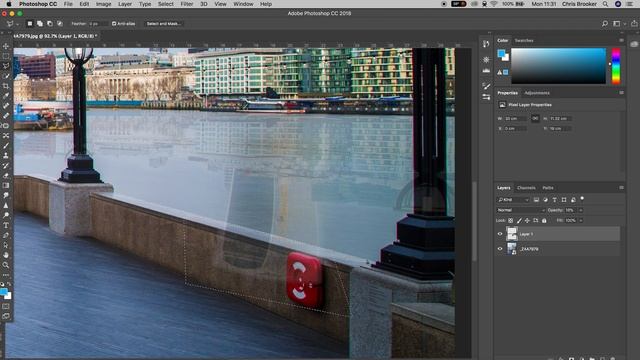
Task: Adjust the rainbow hue slider
Action: click(x=616, y=66)
